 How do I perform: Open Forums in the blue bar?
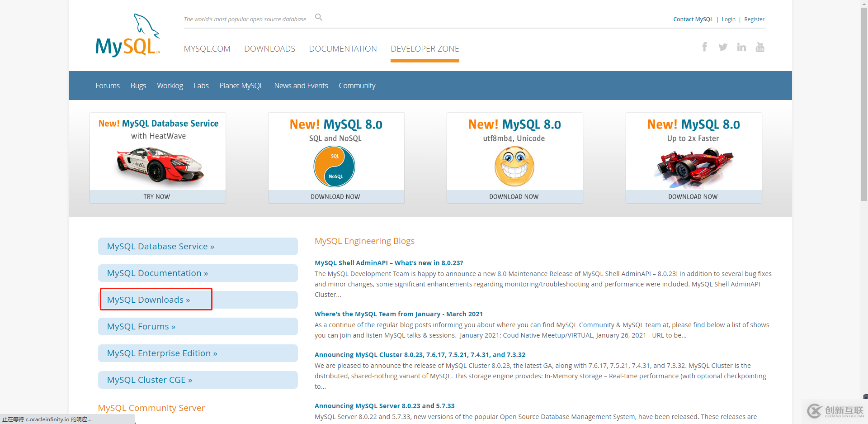(x=108, y=86)
